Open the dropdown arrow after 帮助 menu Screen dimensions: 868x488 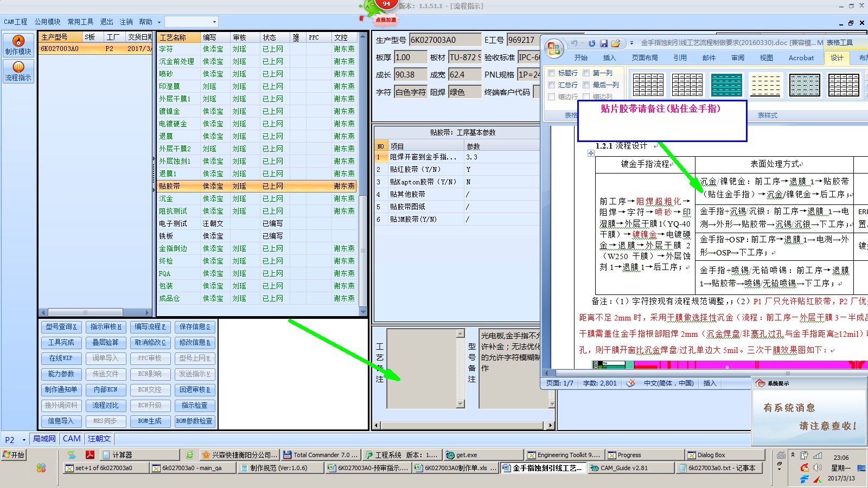point(159,22)
